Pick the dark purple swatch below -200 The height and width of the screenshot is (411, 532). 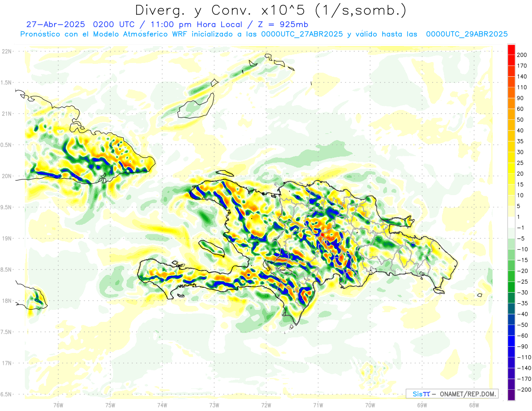512,395
